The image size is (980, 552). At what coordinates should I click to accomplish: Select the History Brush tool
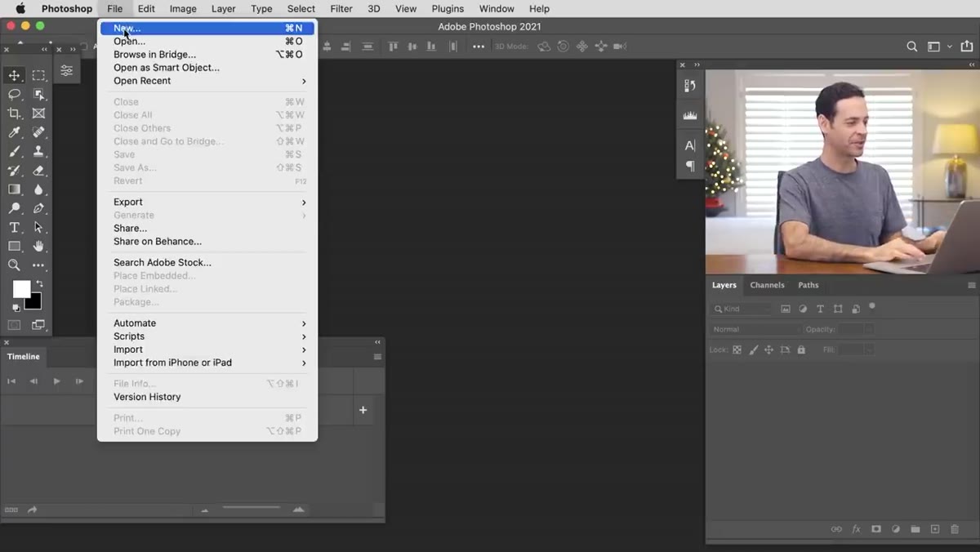15,171
